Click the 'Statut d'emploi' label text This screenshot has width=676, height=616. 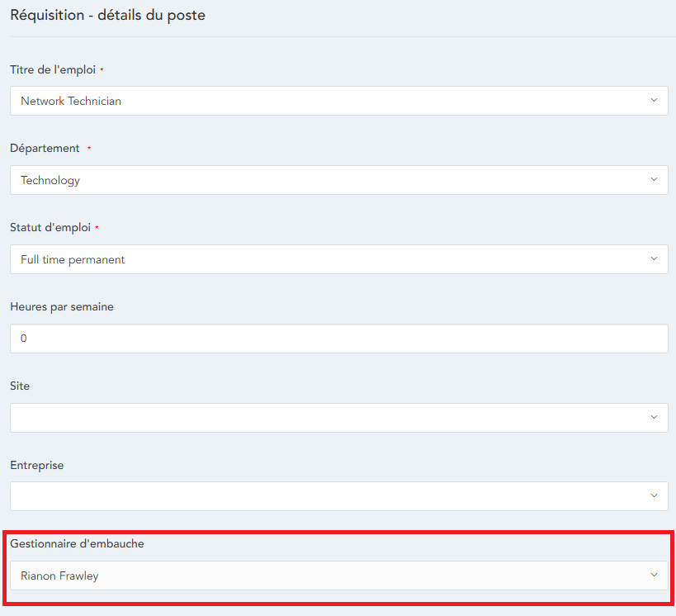[x=50, y=228]
